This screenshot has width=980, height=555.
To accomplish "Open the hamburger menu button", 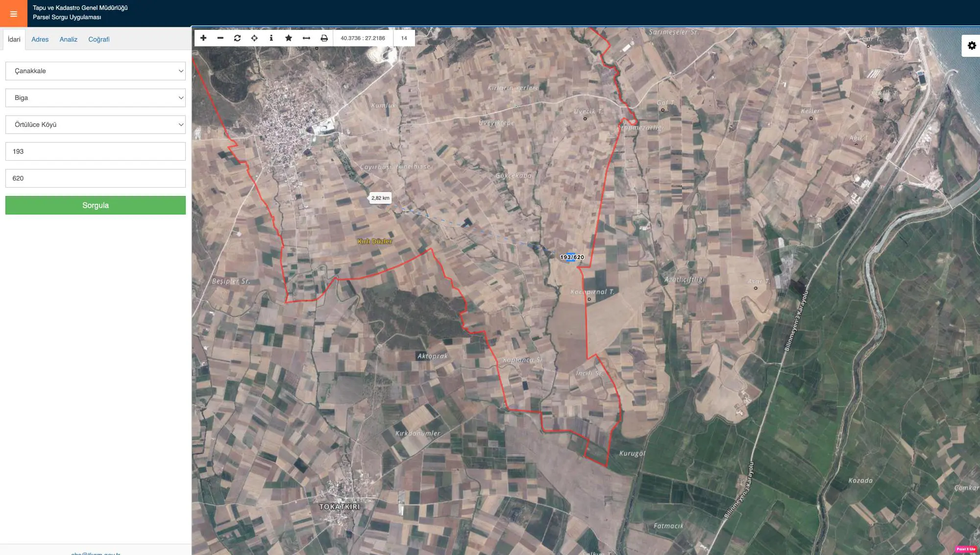I will point(14,14).
